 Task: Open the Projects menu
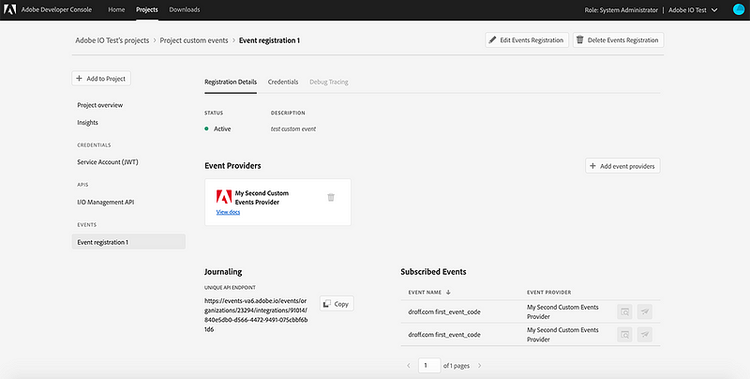coord(147,10)
